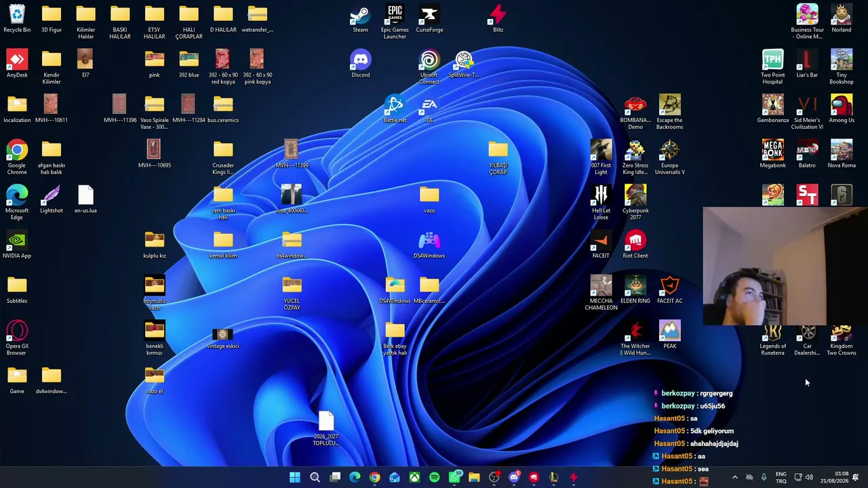Select the Two Point Hospital shortcut

click(772, 68)
